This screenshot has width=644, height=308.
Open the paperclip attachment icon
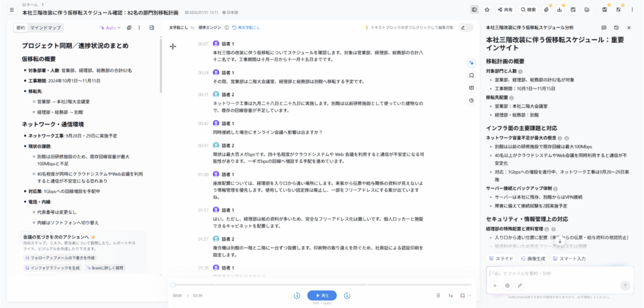[x=547, y=9]
